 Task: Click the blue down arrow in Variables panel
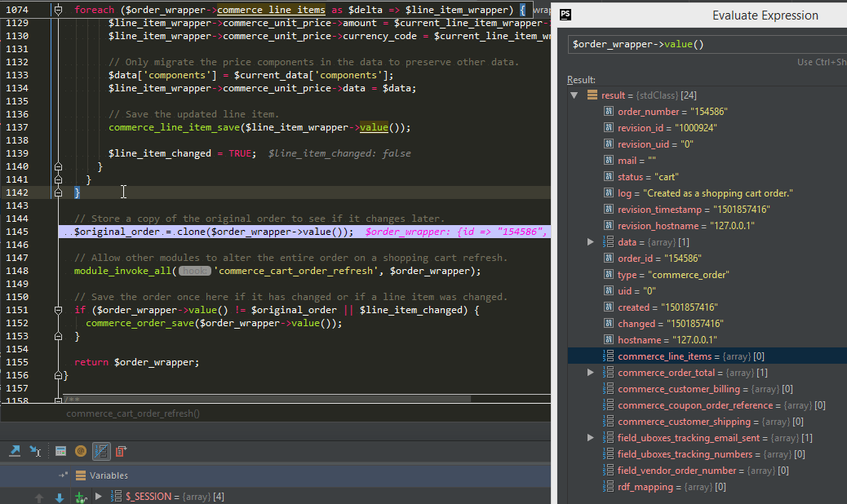[x=59, y=497]
